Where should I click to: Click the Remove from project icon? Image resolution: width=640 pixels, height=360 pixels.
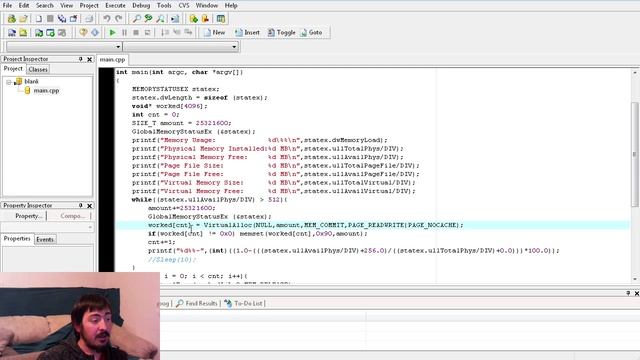point(205,19)
